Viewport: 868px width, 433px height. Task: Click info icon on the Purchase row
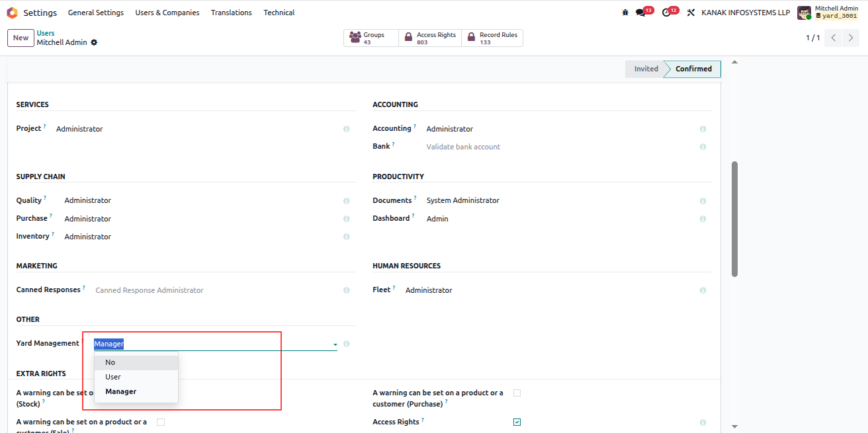coord(346,219)
